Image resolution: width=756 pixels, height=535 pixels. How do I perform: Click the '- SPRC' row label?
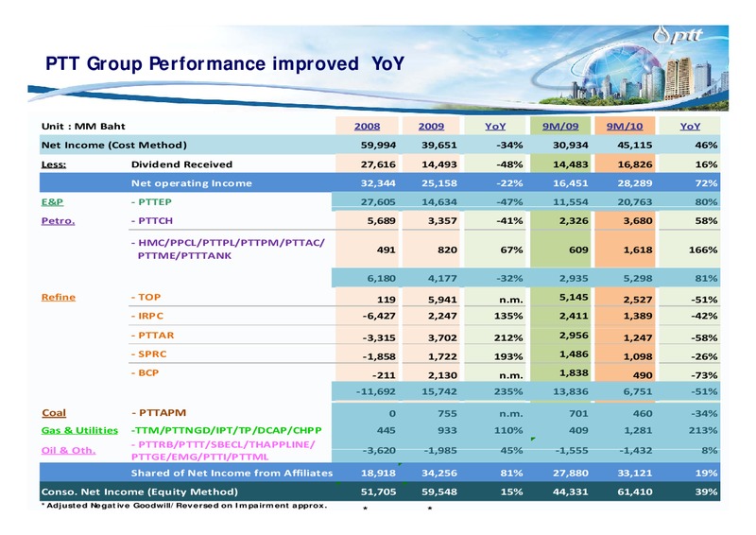click(148, 354)
